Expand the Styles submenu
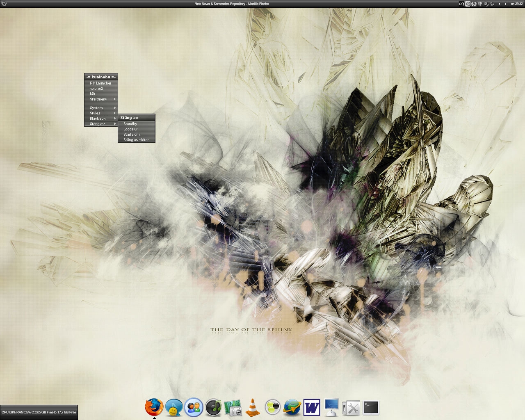The height and width of the screenshot is (420, 525). pos(101,113)
